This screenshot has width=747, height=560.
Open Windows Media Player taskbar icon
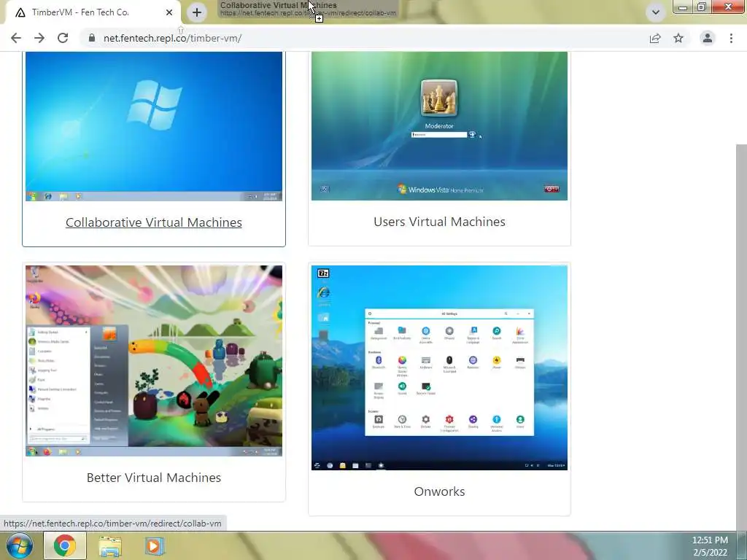click(153, 546)
